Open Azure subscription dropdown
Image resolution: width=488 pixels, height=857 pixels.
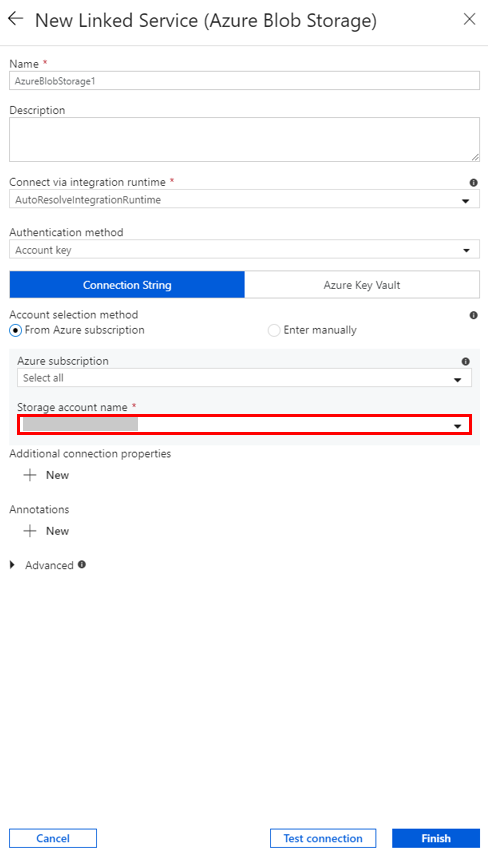pyautogui.click(x=244, y=378)
